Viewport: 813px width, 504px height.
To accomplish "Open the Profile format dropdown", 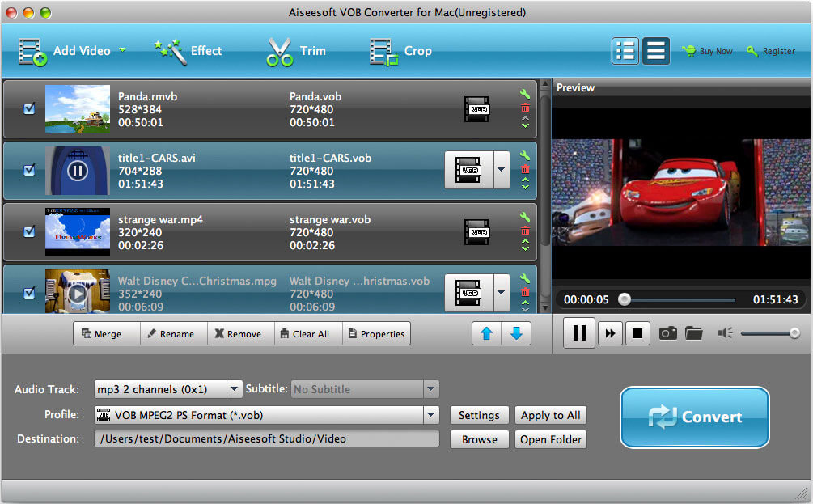I will [431, 415].
